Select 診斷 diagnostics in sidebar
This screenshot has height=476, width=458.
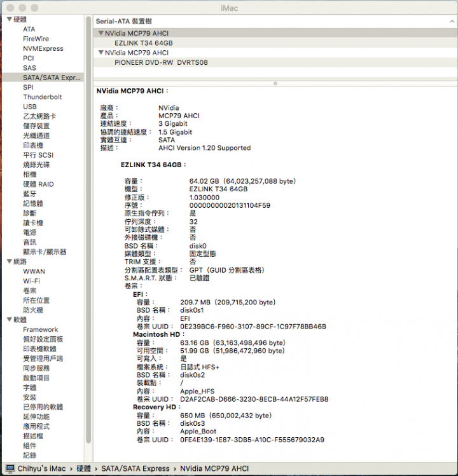tap(30, 213)
